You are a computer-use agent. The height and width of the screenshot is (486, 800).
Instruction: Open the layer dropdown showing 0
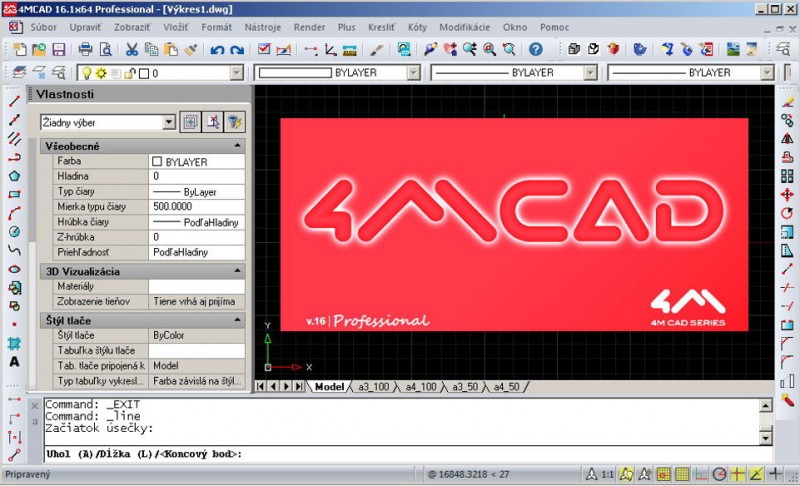pyautogui.click(x=236, y=73)
